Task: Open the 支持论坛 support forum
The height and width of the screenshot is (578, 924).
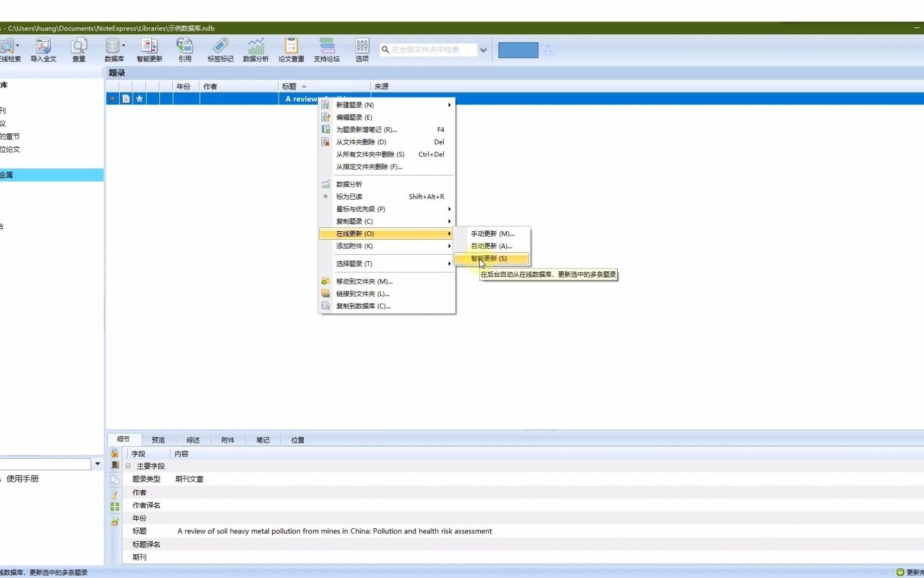Action: pyautogui.click(x=326, y=50)
